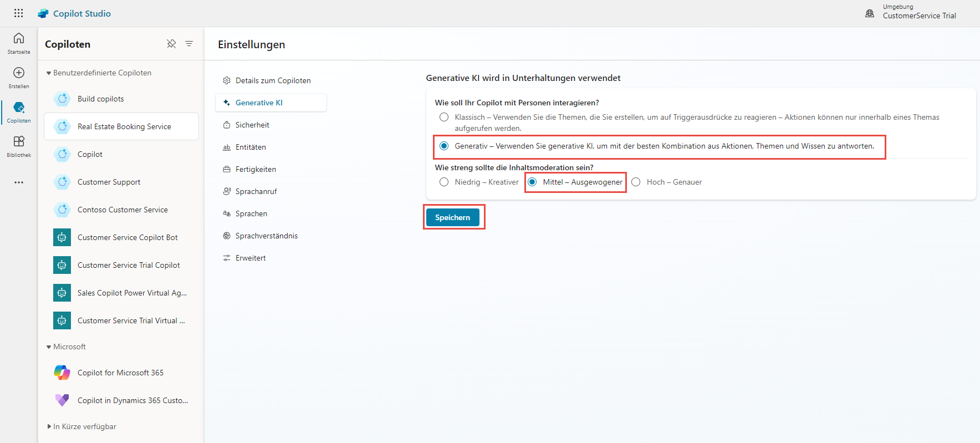Click the icon beside the Copilot entry
The image size is (980, 443).
tap(62, 154)
